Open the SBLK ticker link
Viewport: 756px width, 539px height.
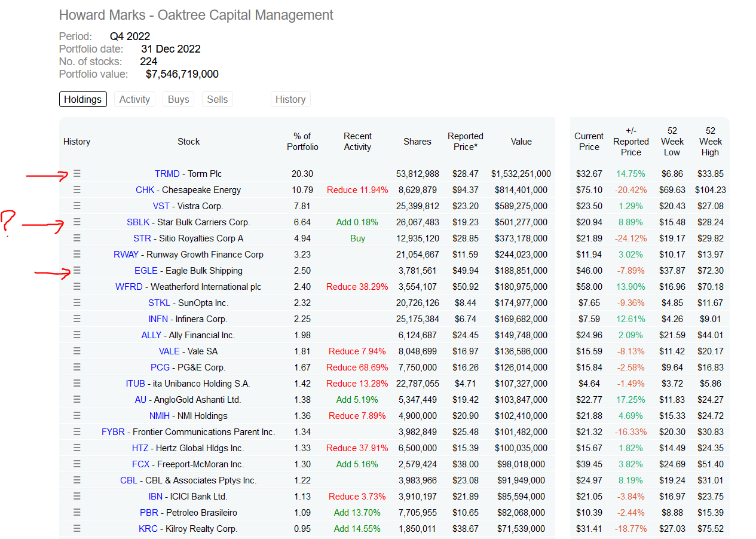click(139, 222)
